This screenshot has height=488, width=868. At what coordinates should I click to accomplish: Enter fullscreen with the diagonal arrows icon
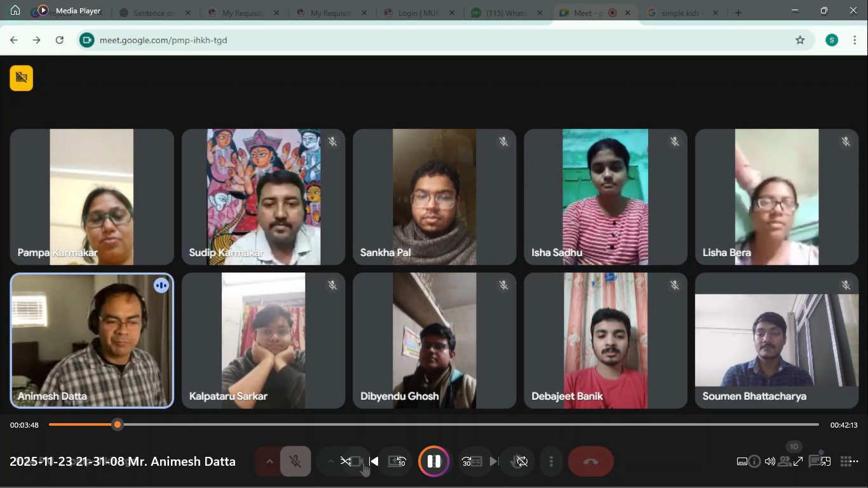[798, 461]
